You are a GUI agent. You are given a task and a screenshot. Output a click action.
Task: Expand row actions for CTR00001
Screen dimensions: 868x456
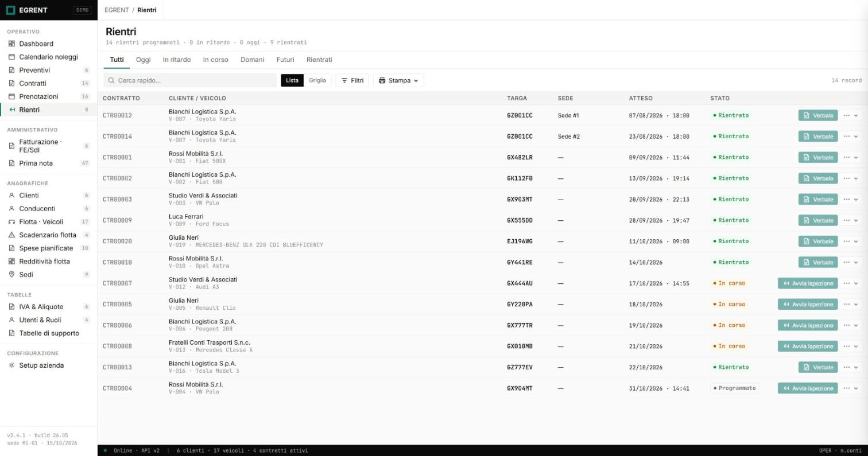pos(851,157)
